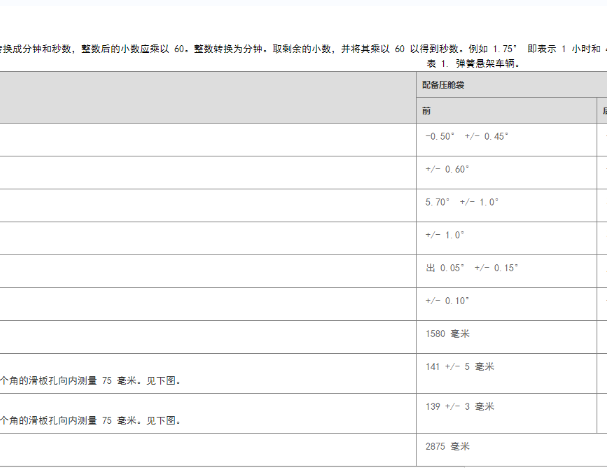Viewport: 607px width, 468px height.
Task: Click the 前 column header
Action: pos(506,111)
